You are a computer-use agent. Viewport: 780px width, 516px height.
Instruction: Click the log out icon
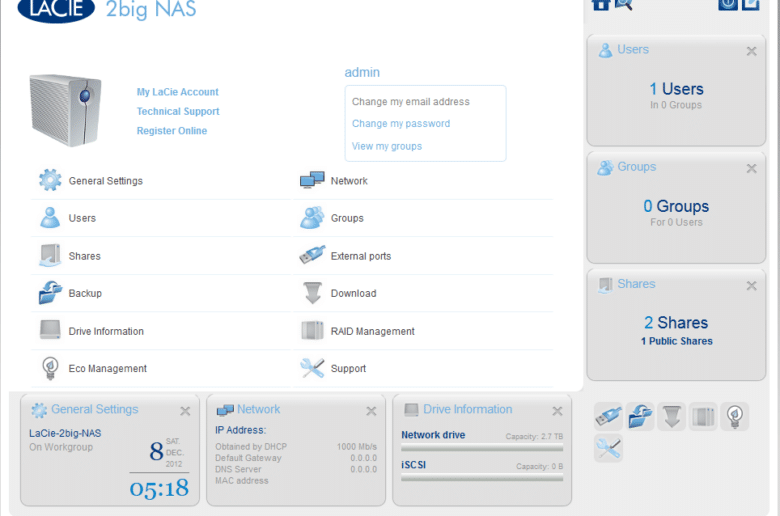(x=751, y=4)
